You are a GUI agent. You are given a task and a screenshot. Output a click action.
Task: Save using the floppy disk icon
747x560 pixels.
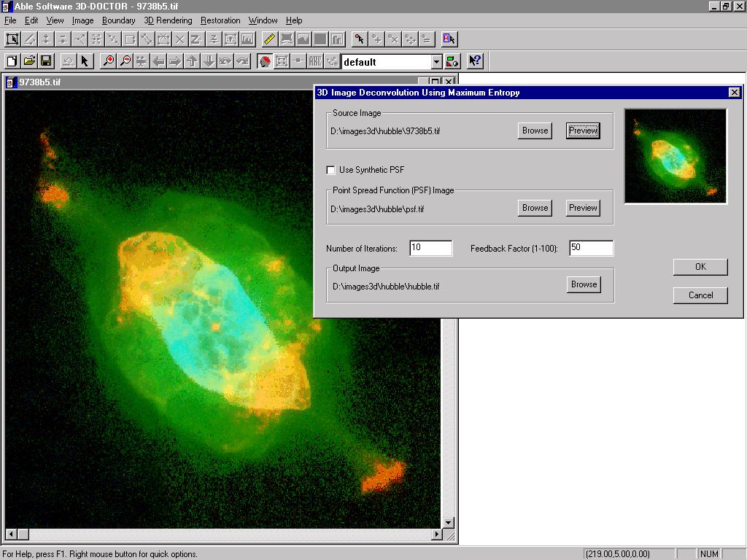(46, 61)
